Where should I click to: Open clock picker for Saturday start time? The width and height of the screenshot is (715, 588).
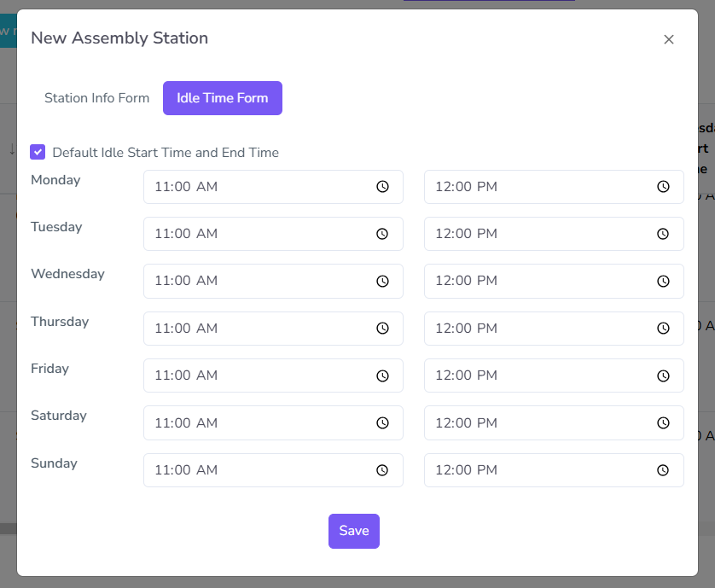click(383, 422)
